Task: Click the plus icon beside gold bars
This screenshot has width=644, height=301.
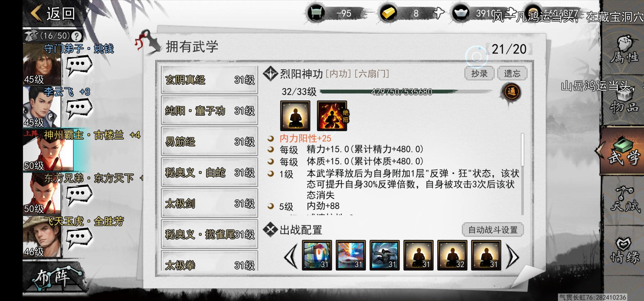Action: (439, 13)
